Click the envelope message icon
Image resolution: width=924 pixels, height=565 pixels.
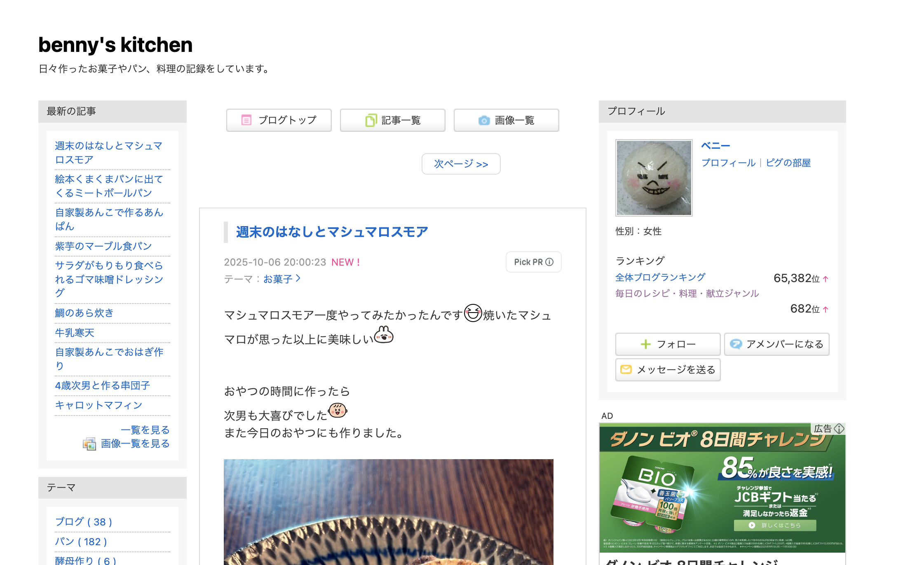pos(626,369)
